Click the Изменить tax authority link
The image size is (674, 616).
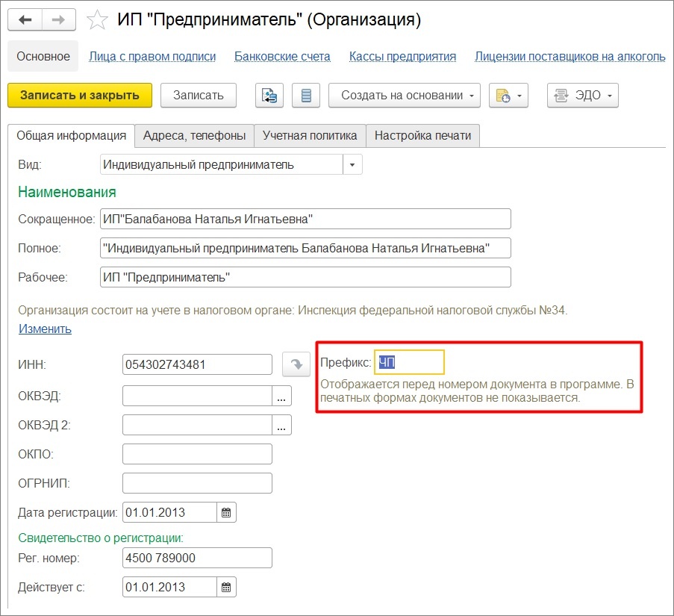[45, 329]
